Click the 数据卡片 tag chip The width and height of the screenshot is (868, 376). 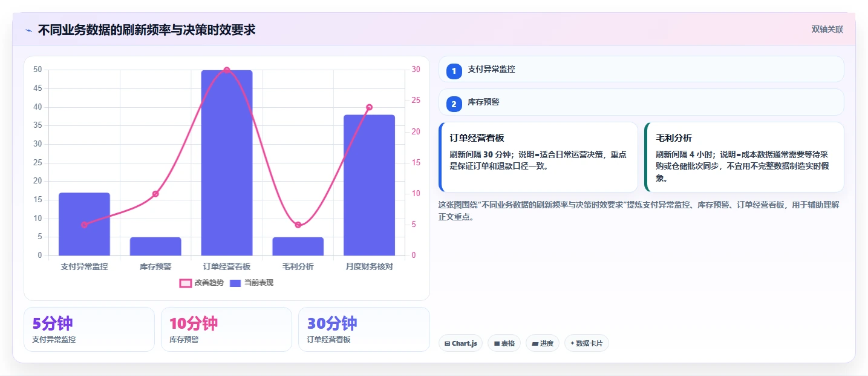tap(587, 343)
